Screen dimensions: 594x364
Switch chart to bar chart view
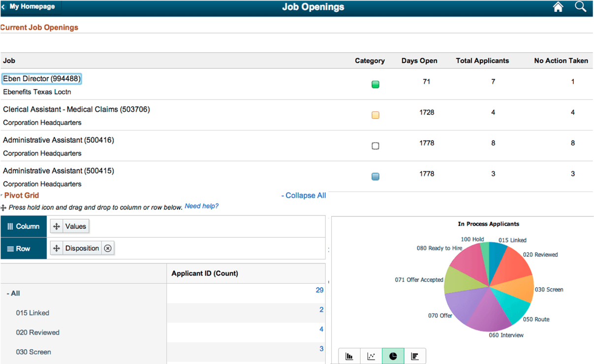point(349,356)
